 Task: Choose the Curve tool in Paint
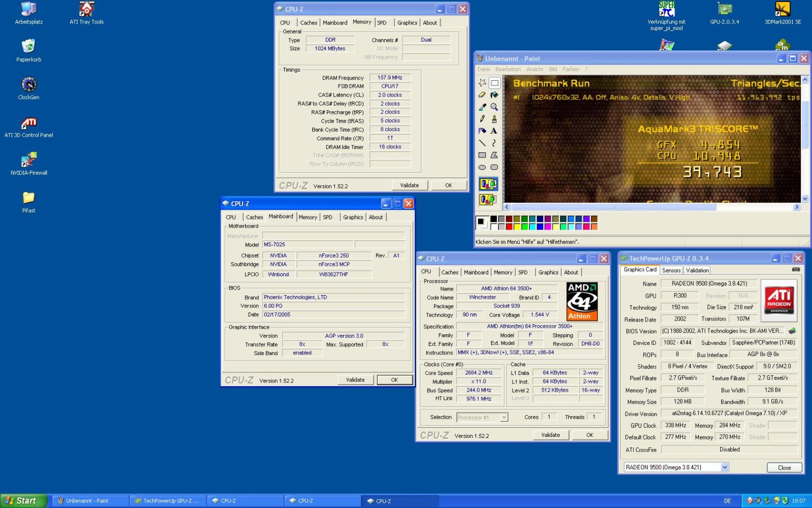tap(494, 143)
